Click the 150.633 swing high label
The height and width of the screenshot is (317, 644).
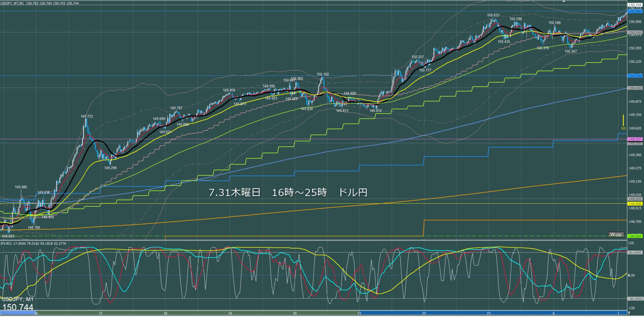493,15
